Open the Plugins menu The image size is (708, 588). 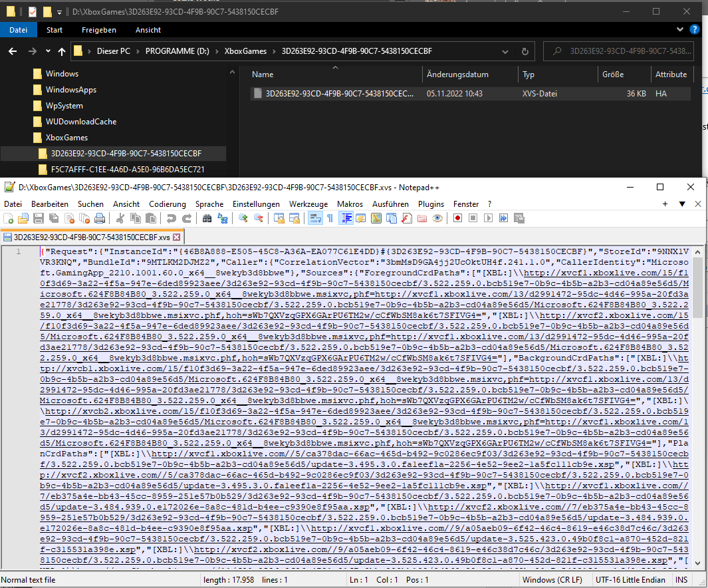click(431, 204)
